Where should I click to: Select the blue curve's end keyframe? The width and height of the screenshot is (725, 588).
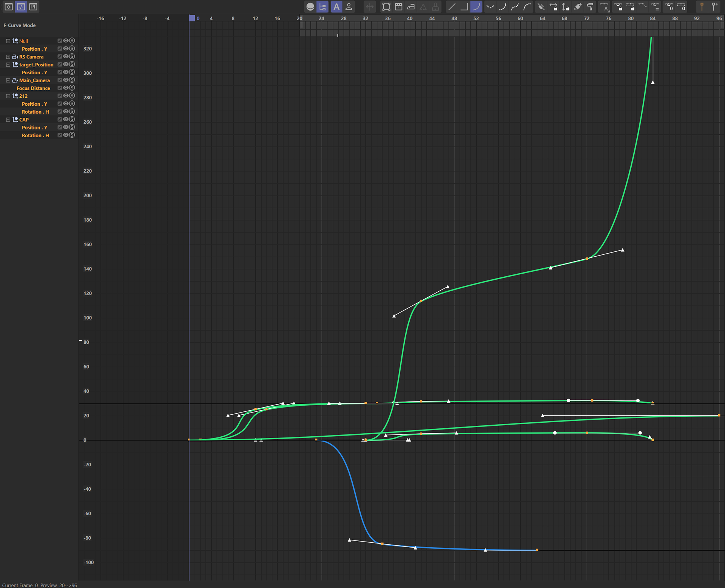(537, 550)
